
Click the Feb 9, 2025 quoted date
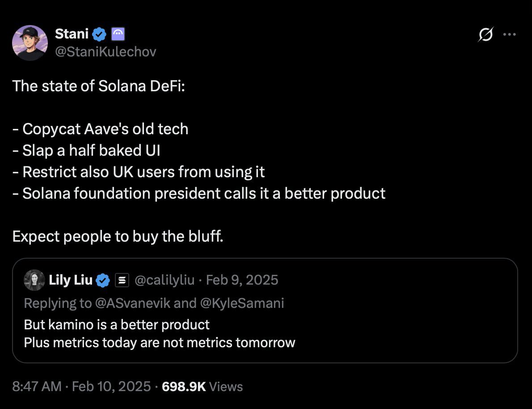tap(242, 280)
